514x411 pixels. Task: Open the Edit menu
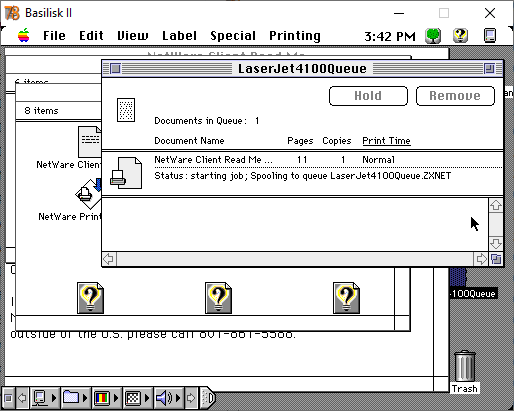91,36
